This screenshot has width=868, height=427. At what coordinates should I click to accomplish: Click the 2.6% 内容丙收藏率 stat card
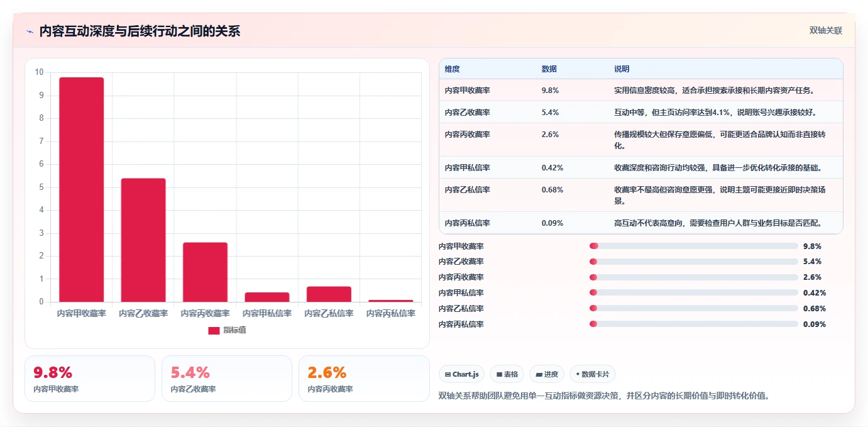[364, 379]
